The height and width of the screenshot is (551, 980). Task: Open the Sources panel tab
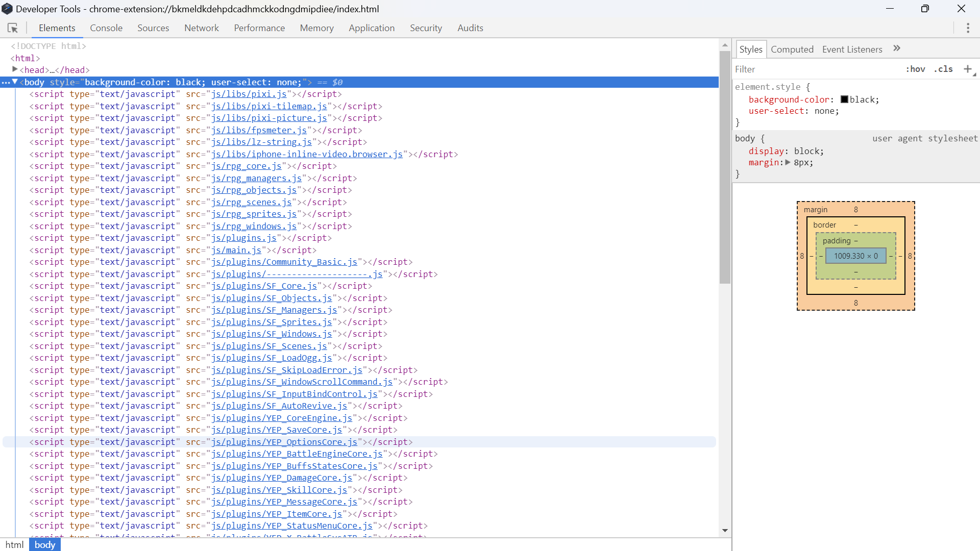coord(153,28)
